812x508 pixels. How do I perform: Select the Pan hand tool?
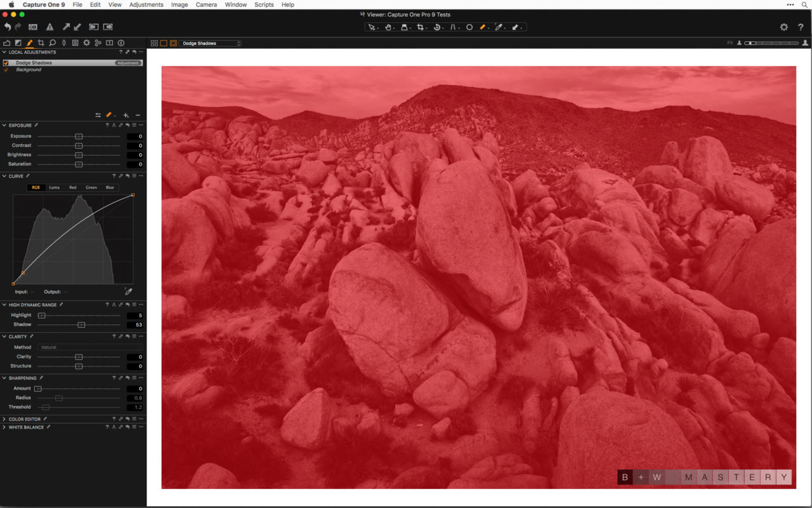click(x=387, y=27)
